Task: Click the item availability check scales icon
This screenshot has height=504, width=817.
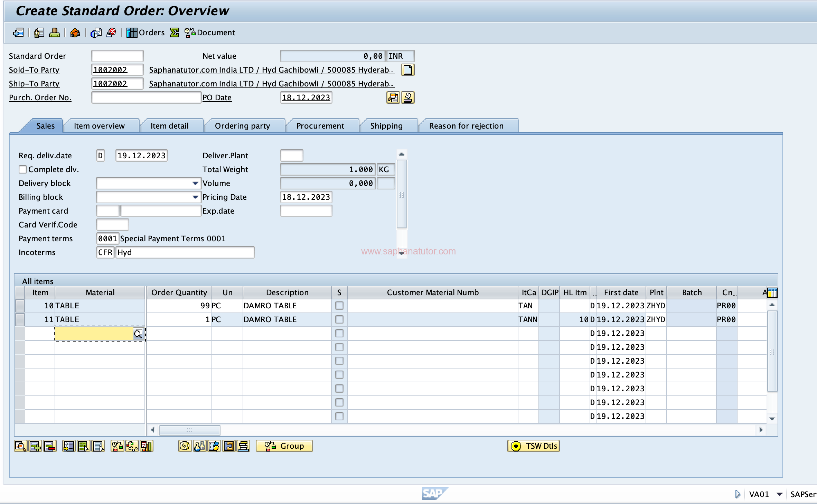Action: click(x=117, y=446)
